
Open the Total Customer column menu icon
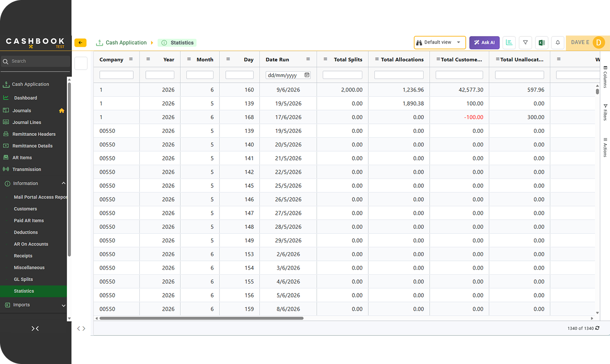(x=438, y=59)
